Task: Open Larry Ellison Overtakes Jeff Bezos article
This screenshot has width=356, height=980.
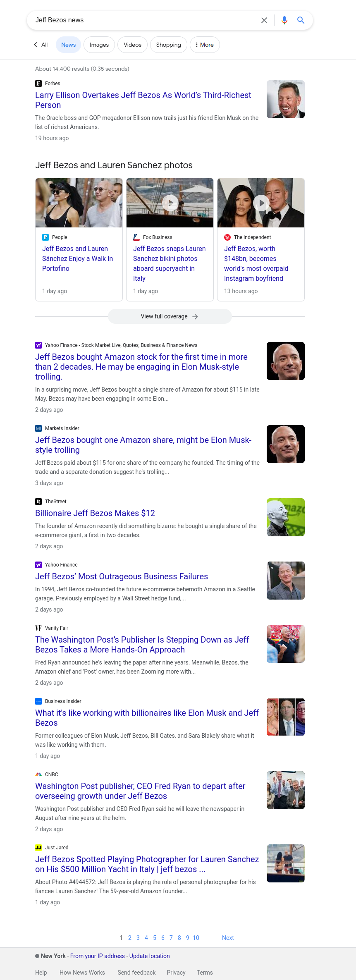Action: click(143, 100)
